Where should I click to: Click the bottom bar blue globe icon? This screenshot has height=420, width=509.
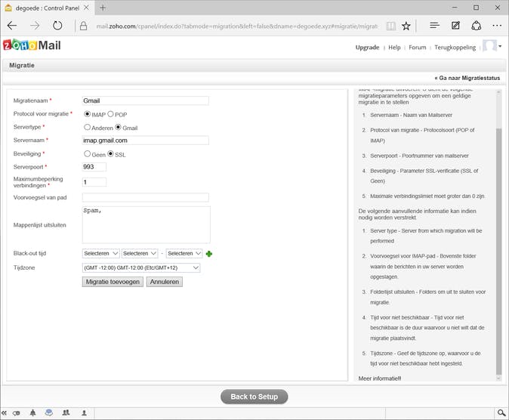pos(49,412)
